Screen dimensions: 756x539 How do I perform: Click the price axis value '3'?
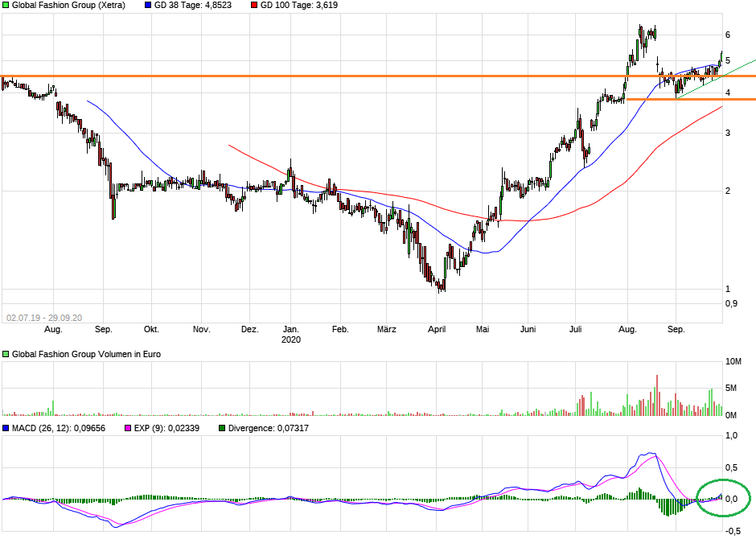pos(728,133)
